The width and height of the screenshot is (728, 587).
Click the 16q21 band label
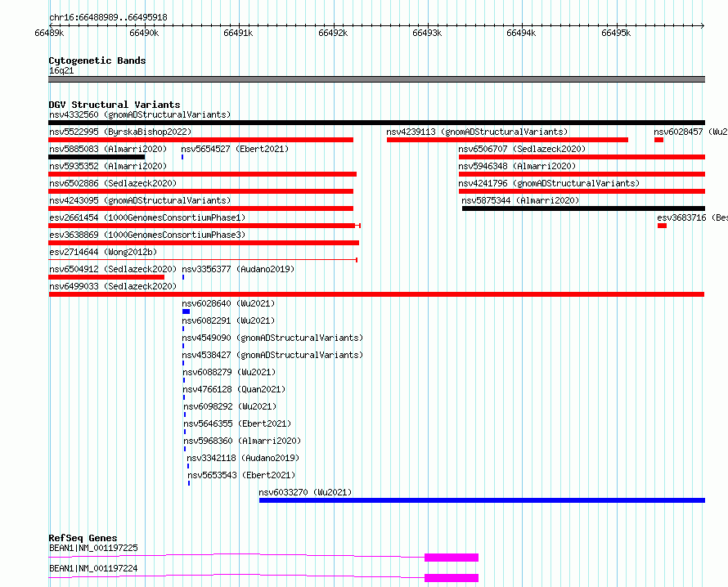[61, 70]
